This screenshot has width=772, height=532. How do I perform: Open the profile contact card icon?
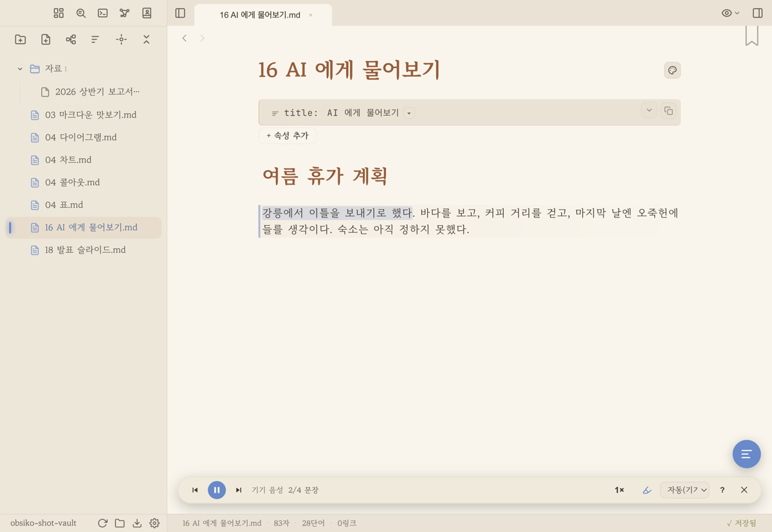(147, 13)
